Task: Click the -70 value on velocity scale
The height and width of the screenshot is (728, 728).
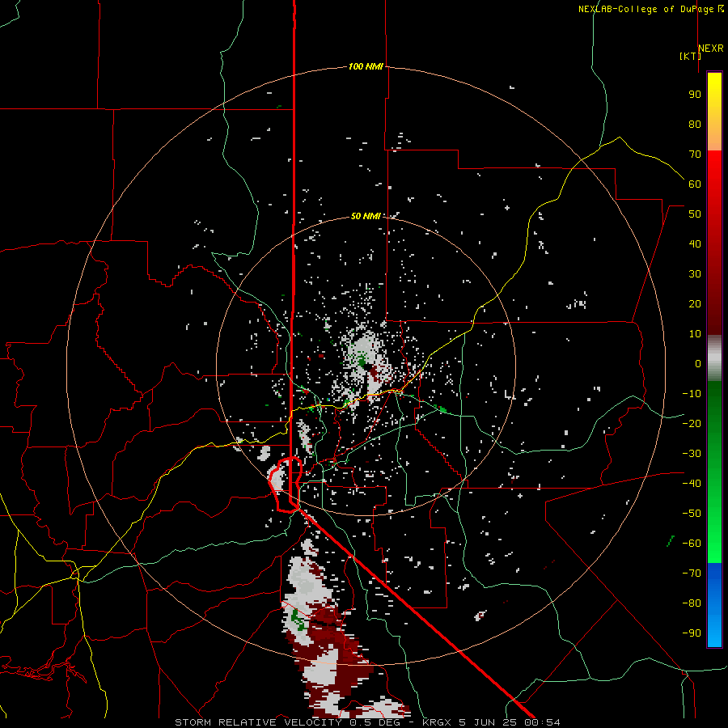Action: point(692,574)
